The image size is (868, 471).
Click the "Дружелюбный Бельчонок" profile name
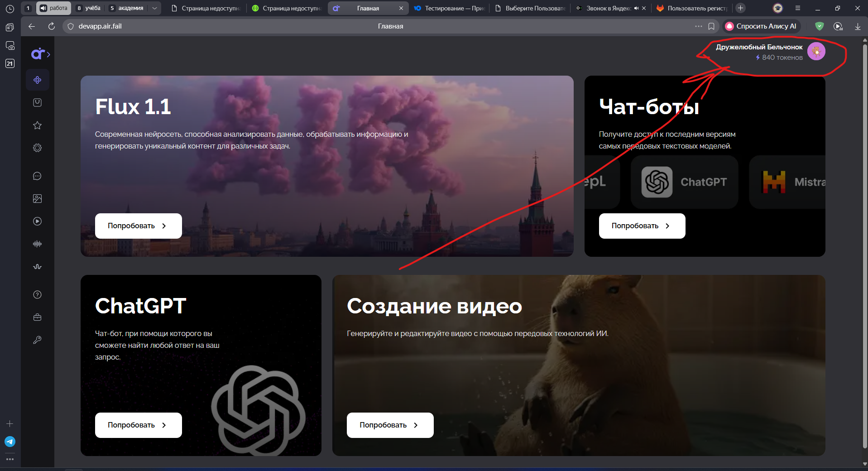(x=759, y=47)
